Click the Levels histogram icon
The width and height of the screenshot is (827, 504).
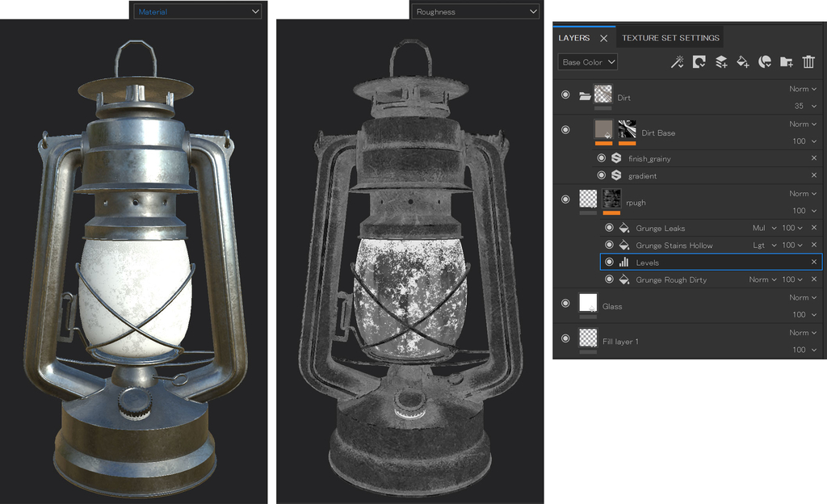click(624, 262)
